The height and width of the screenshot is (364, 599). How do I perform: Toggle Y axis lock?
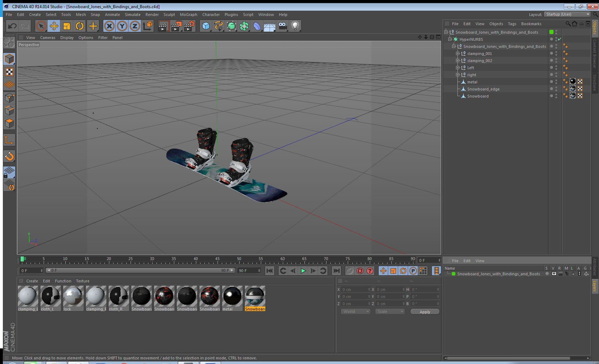122,26
